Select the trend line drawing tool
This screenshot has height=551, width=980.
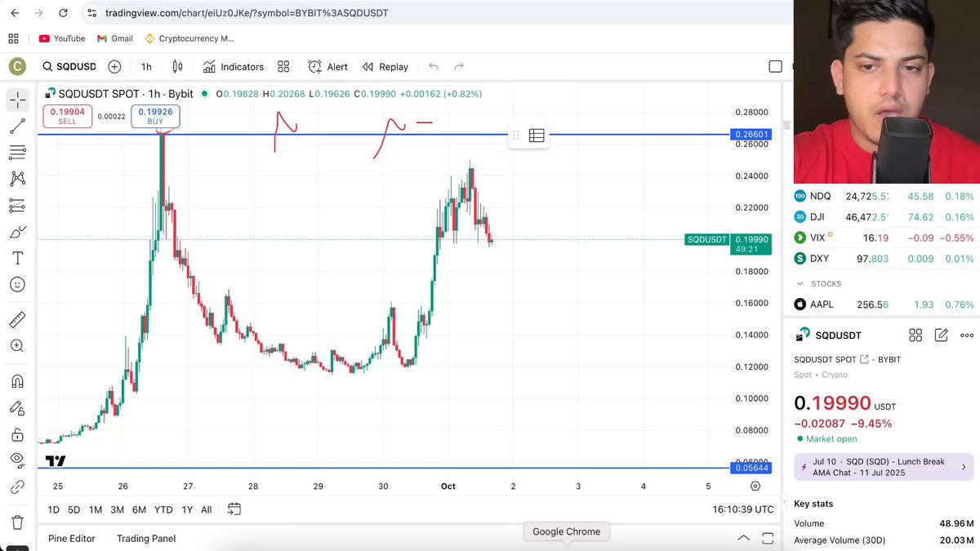coord(17,127)
